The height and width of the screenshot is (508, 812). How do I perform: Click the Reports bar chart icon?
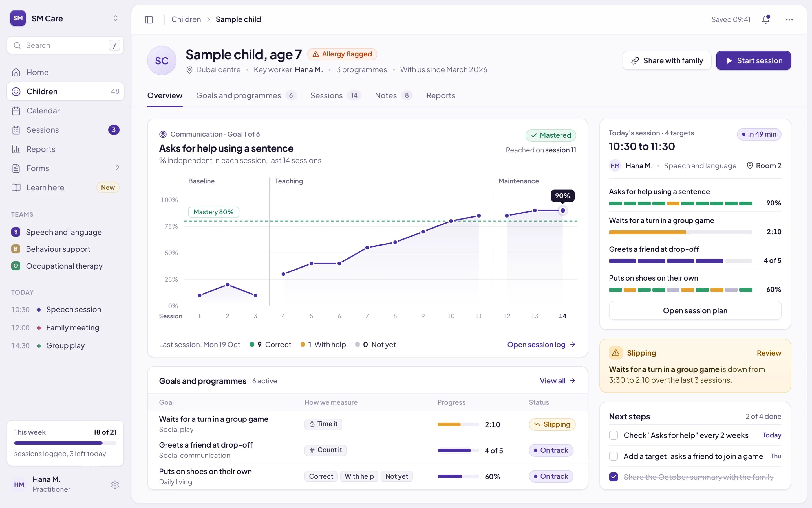click(16, 149)
